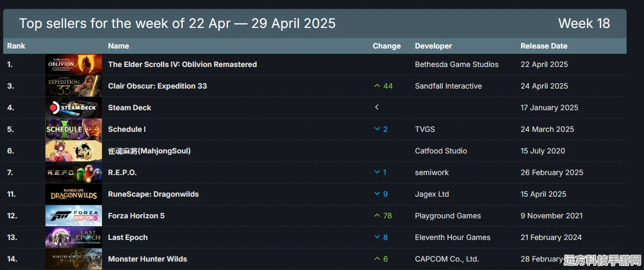Select developer Playground Games
Viewport: 644px width, 270px height.
click(448, 216)
